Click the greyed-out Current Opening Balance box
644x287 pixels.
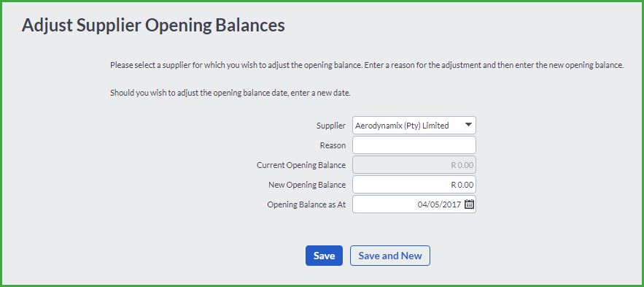tap(414, 165)
